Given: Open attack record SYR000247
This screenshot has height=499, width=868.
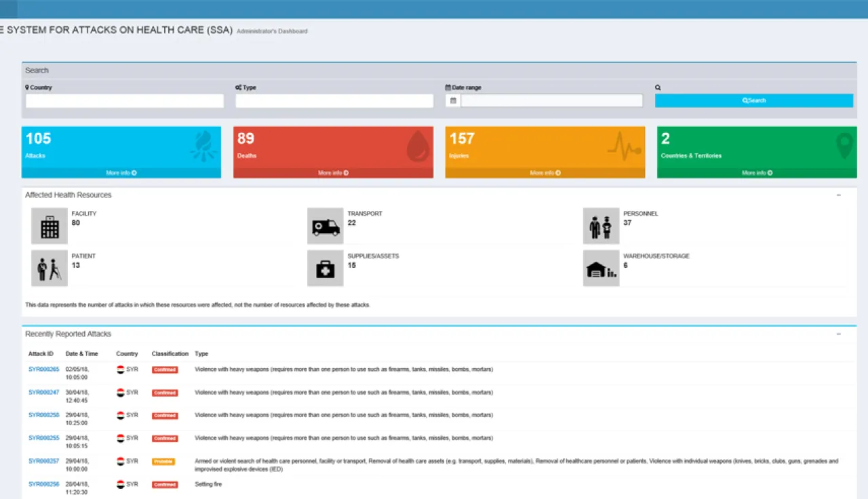Looking at the screenshot, I should [x=43, y=393].
